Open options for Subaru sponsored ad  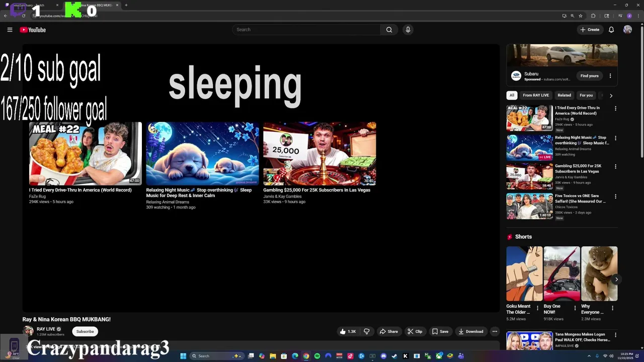tap(610, 76)
